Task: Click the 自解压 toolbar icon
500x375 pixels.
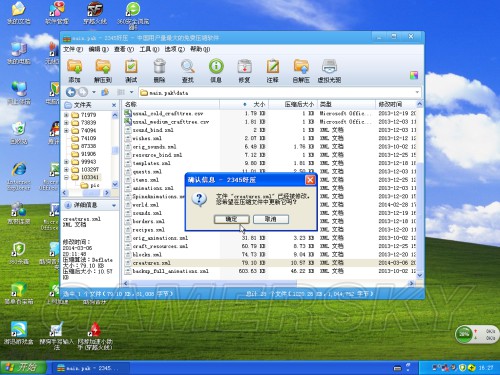Action: 301,67
